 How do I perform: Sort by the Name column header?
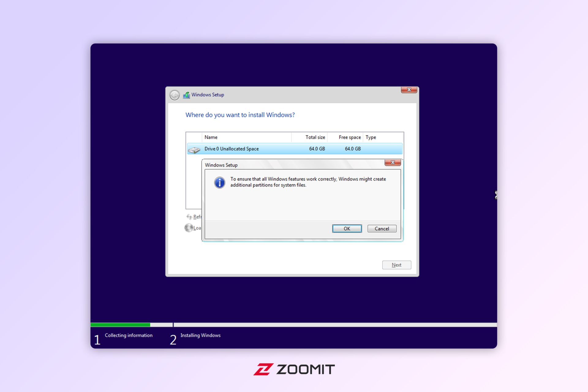(247, 137)
